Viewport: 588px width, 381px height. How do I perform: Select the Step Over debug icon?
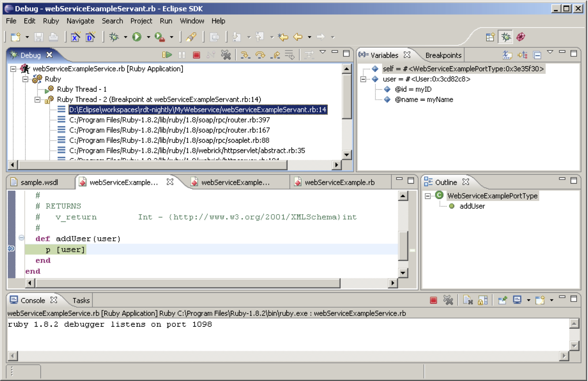(260, 55)
